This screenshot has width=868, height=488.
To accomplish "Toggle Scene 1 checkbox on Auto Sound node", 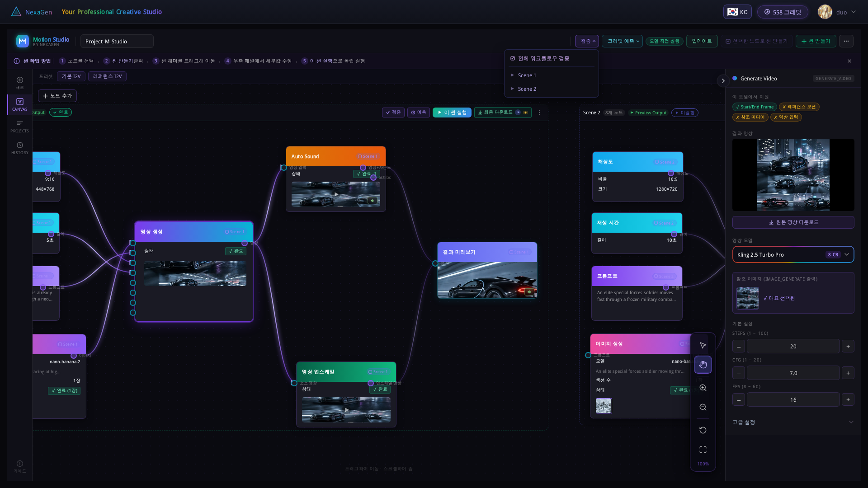I will (x=360, y=156).
